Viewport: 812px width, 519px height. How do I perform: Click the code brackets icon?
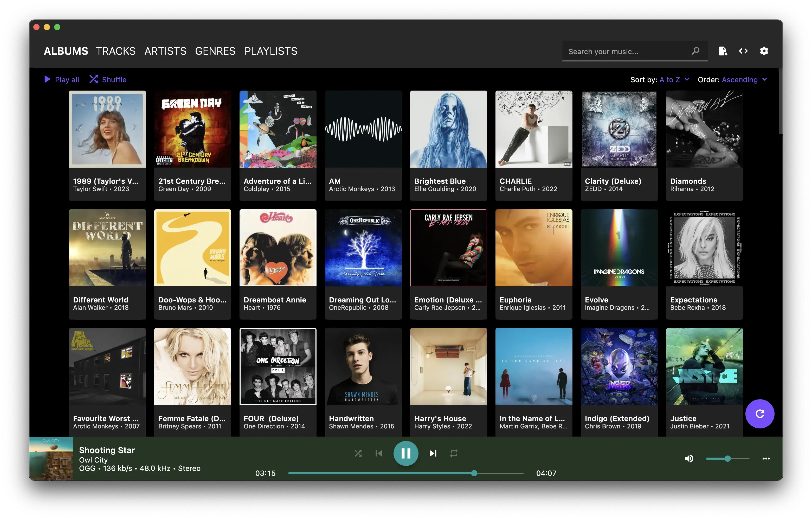tap(743, 51)
